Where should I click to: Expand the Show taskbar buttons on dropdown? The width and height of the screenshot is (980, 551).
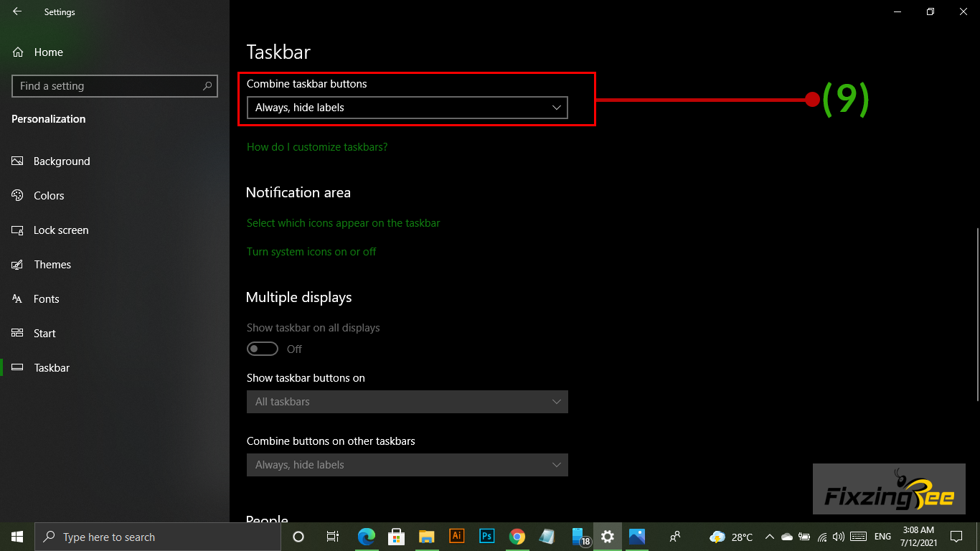[407, 402]
